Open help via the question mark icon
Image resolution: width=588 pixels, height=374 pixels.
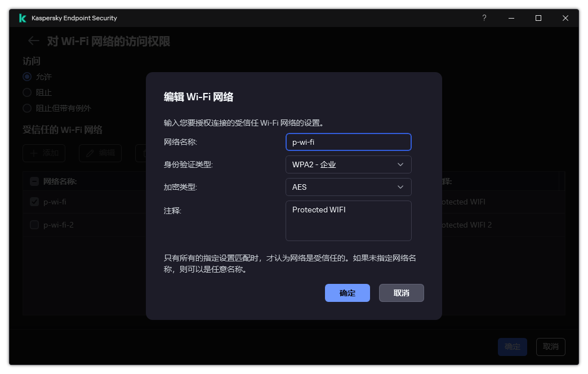click(x=484, y=18)
